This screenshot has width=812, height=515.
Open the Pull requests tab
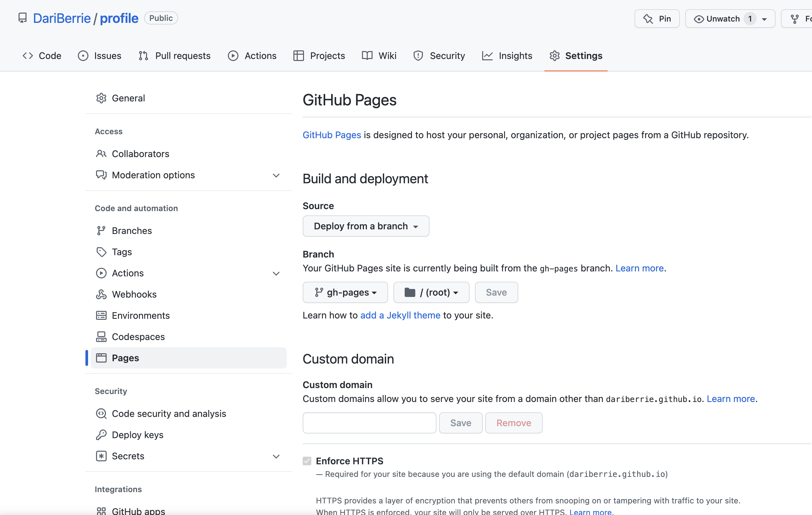(175, 56)
